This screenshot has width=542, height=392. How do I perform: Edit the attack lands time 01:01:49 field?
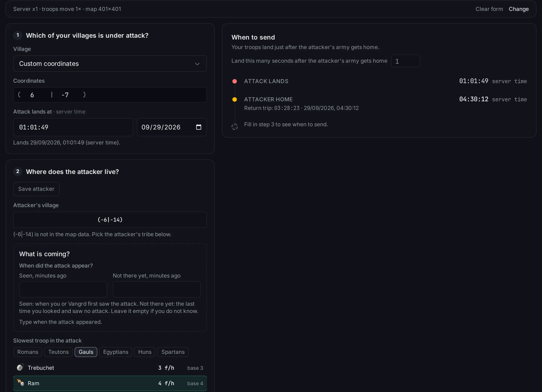coord(73,127)
